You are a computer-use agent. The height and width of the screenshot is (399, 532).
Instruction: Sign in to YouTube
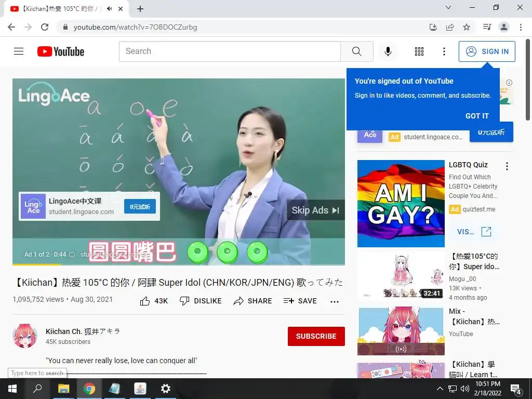(487, 51)
